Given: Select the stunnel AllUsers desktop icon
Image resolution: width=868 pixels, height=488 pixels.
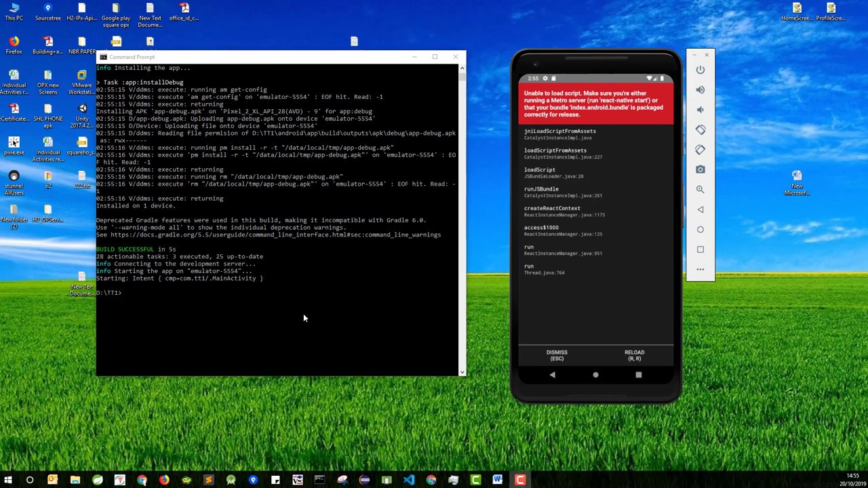Looking at the screenshot, I should (14, 183).
